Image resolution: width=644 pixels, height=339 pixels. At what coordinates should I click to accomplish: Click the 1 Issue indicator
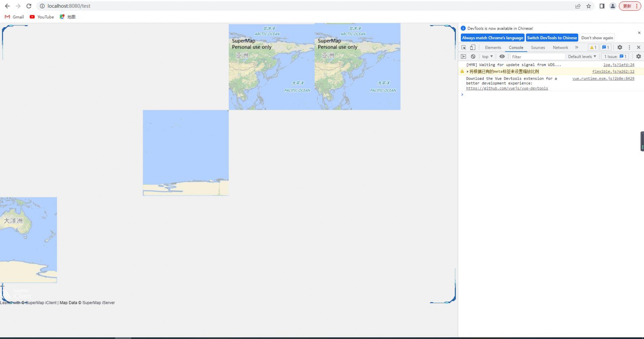[x=615, y=57]
